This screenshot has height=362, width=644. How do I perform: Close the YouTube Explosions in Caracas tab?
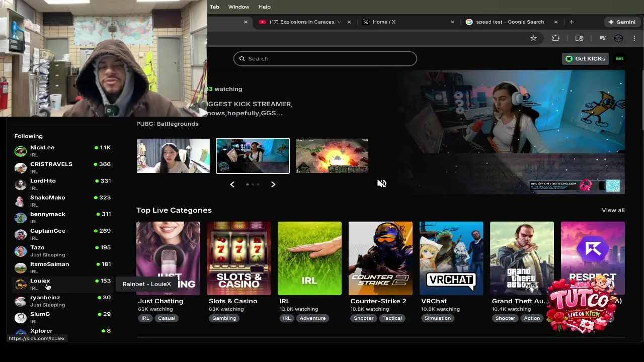pyautogui.click(x=349, y=22)
